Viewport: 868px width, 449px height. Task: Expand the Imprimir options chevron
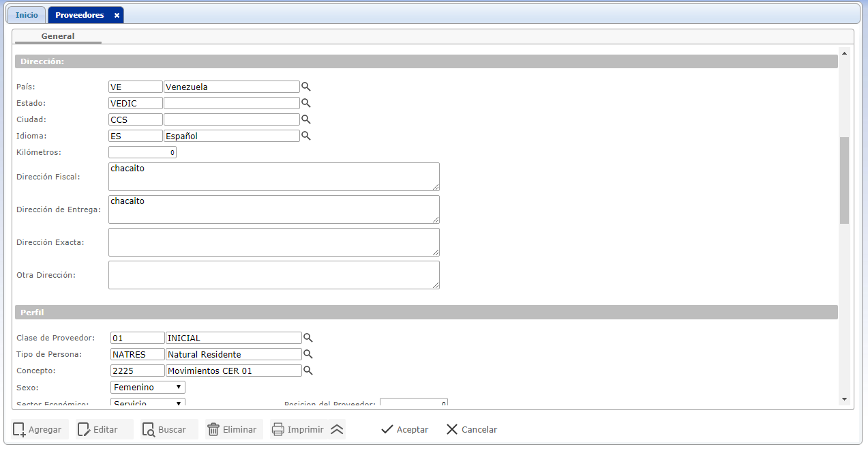[337, 429]
